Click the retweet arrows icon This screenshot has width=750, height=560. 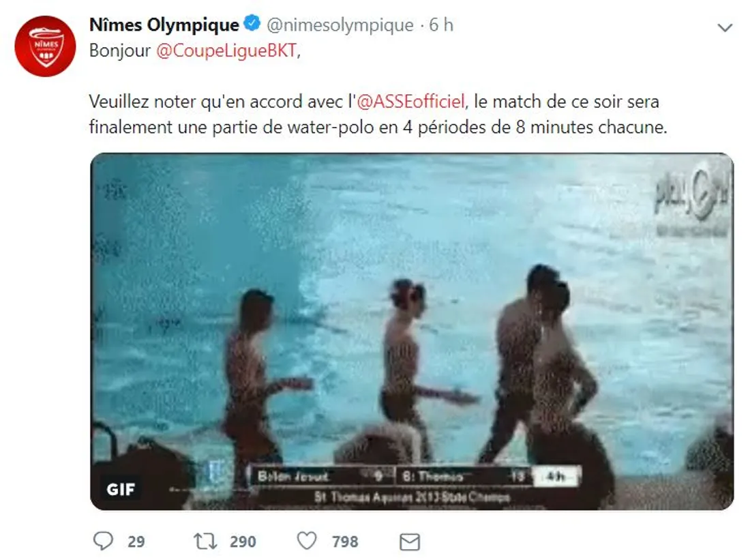point(206,542)
